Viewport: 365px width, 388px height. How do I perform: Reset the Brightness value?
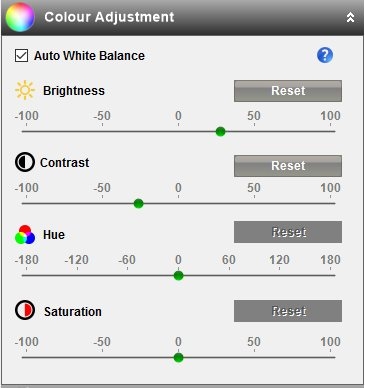point(288,91)
